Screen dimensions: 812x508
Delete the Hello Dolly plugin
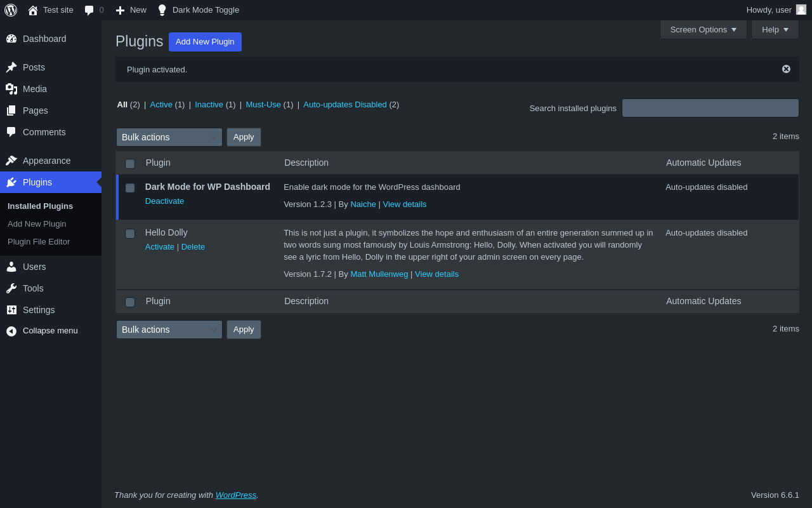coord(193,247)
